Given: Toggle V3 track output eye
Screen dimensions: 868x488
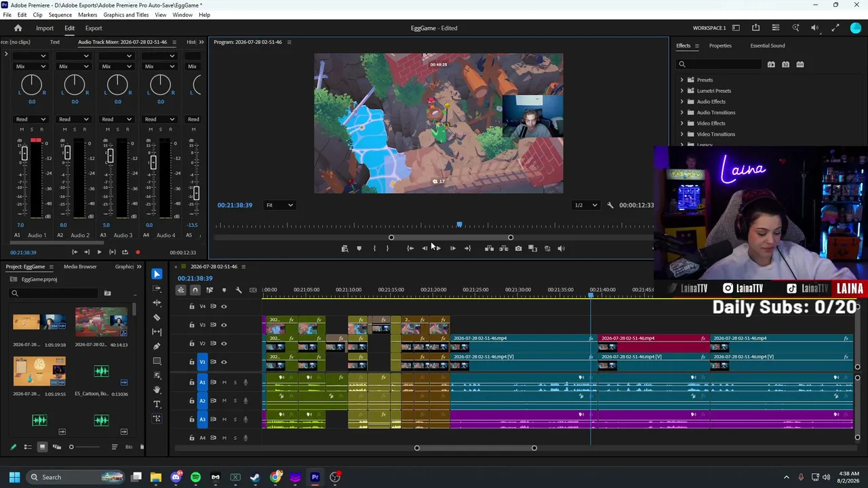Looking at the screenshot, I should [224, 325].
